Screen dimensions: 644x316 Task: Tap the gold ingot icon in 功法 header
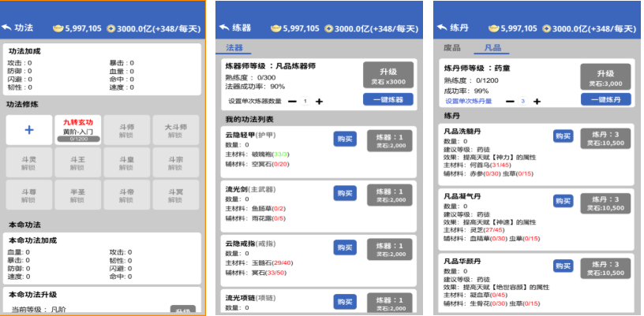click(56, 28)
